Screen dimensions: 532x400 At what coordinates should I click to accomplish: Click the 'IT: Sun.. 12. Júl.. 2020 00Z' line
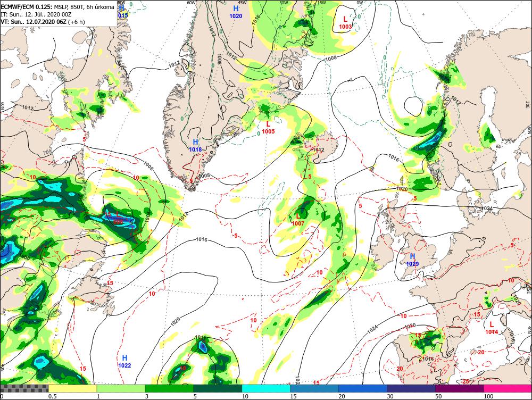[36, 14]
